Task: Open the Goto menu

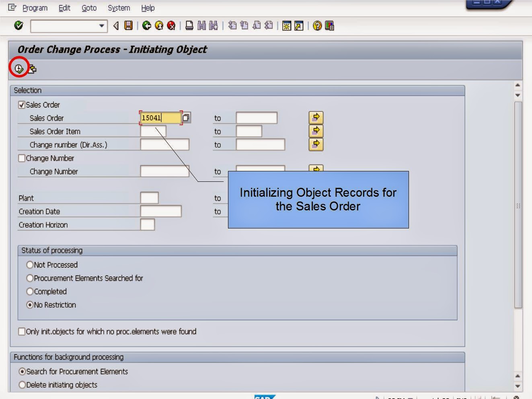Action: 89,8
